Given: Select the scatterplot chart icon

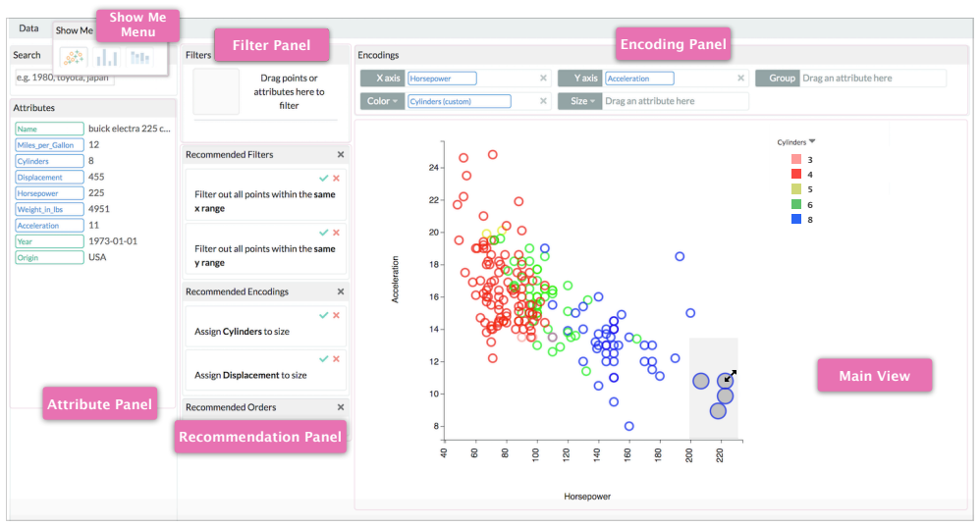Looking at the screenshot, I should [73, 58].
